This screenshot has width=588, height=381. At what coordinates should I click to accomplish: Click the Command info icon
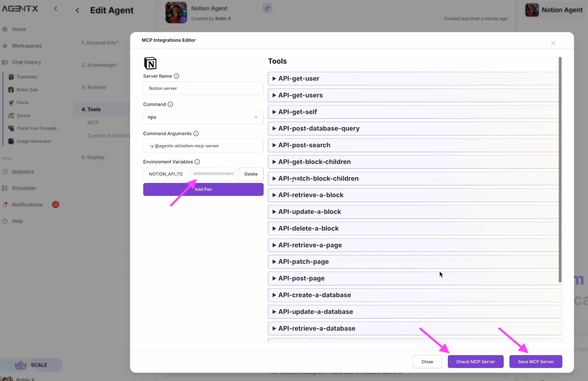pos(170,104)
